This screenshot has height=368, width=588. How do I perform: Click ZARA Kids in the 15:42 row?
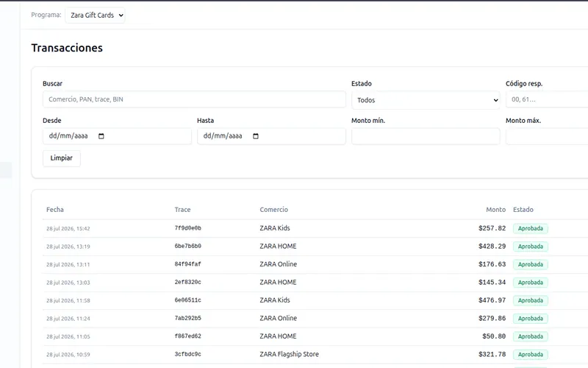pos(275,228)
